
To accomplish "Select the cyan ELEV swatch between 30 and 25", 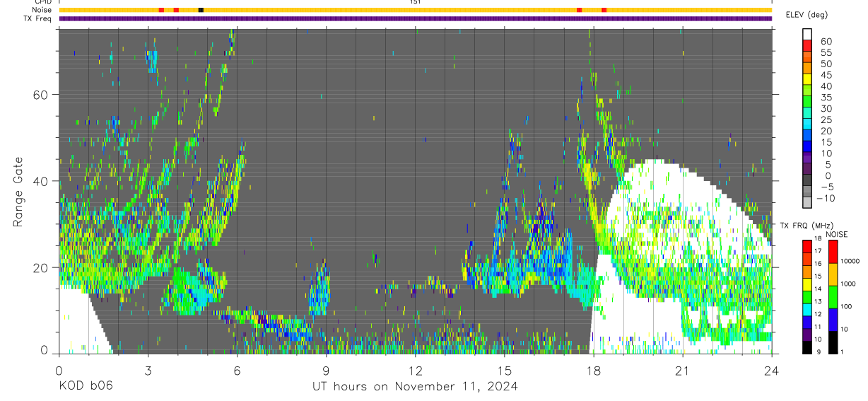I will pos(807,114).
